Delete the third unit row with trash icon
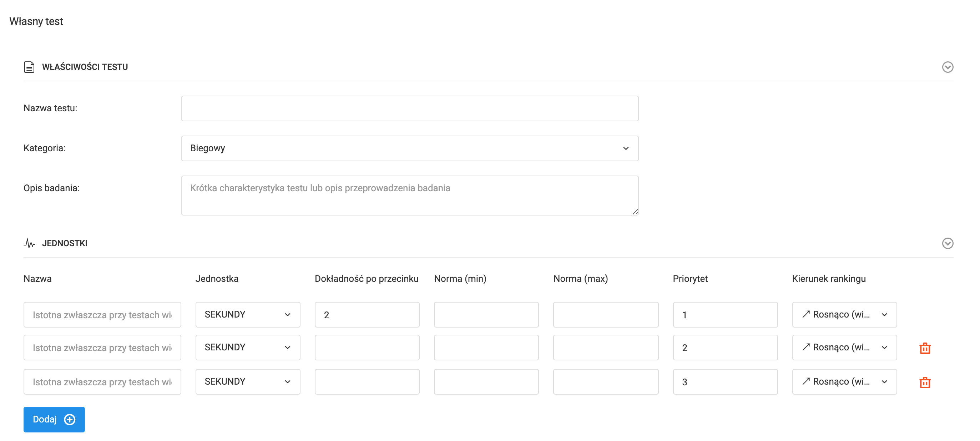980x441 pixels. click(x=924, y=382)
